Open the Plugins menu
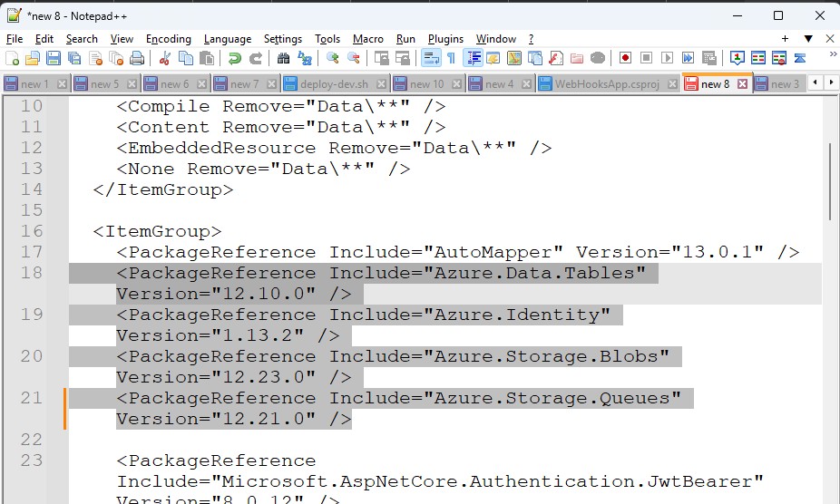Viewport: 840px width, 504px height. [445, 39]
